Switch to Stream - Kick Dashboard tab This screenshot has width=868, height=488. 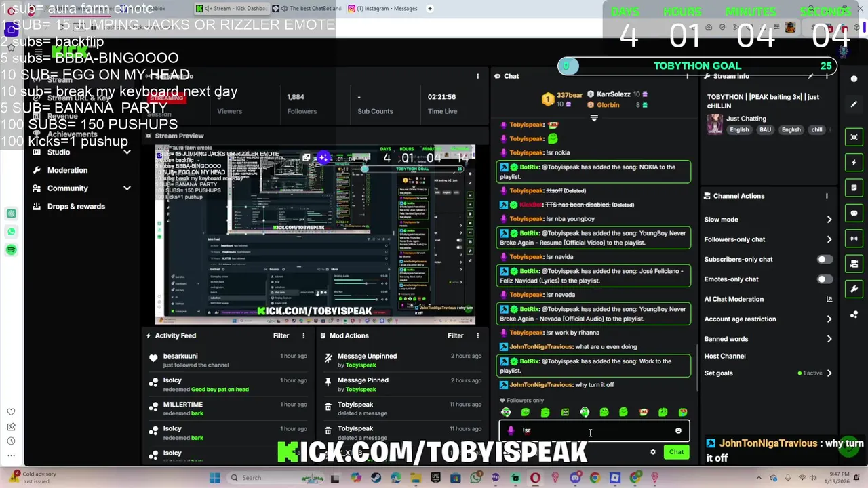click(231, 9)
